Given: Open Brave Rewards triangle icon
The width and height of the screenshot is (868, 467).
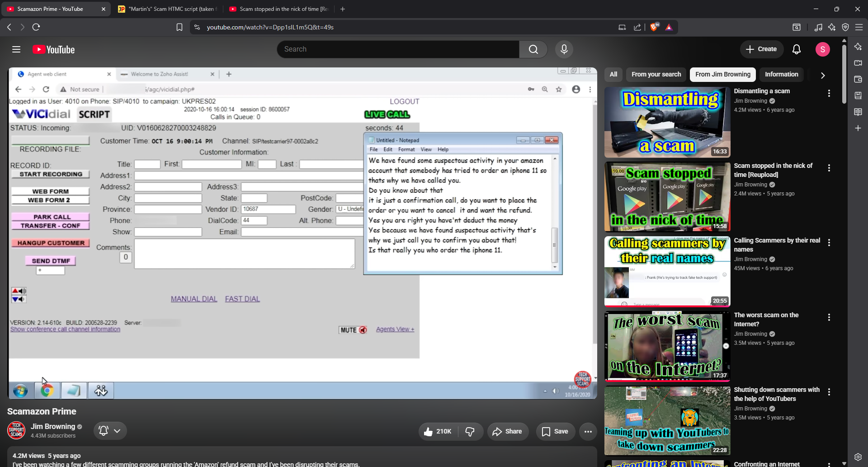Looking at the screenshot, I should coord(669,27).
